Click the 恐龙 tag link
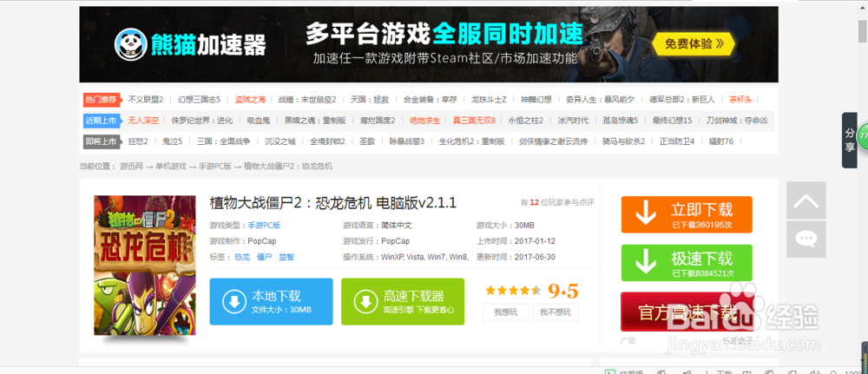 (x=242, y=257)
